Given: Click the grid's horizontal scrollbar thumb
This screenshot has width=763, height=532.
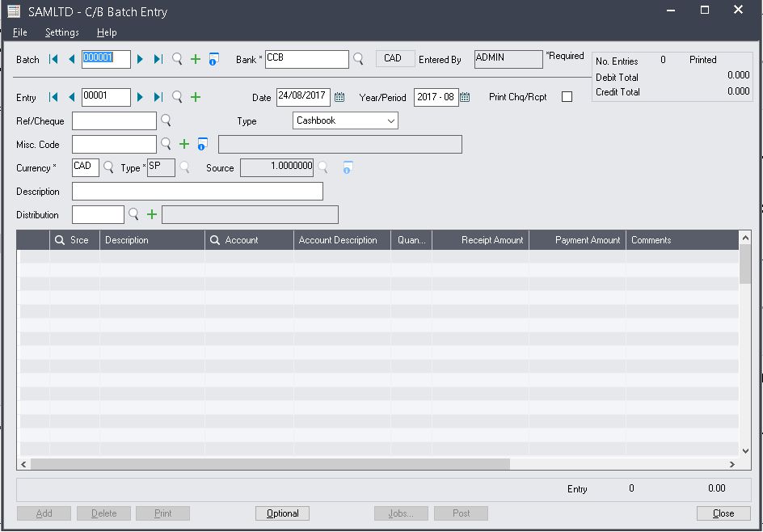Looking at the screenshot, I should pyautogui.click(x=270, y=464).
